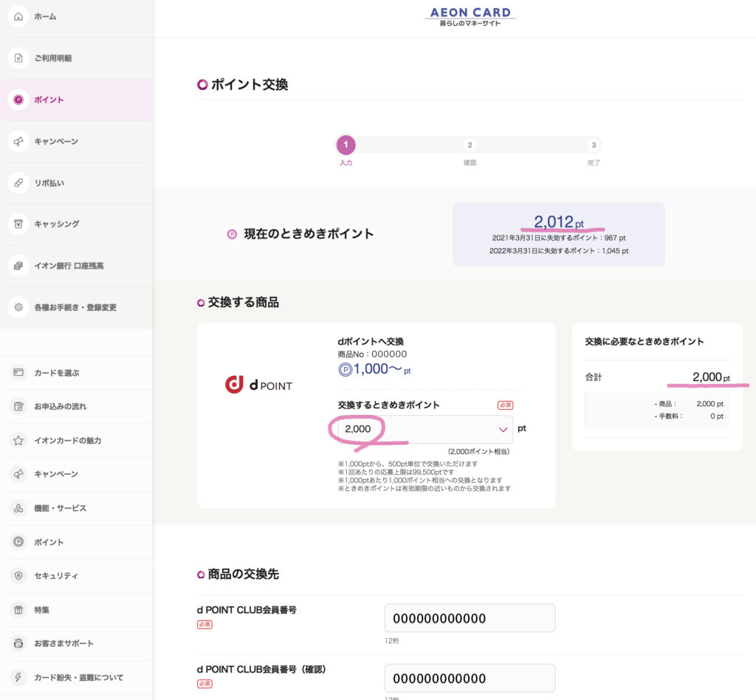Click the 2,012 pt current points value

[559, 222]
